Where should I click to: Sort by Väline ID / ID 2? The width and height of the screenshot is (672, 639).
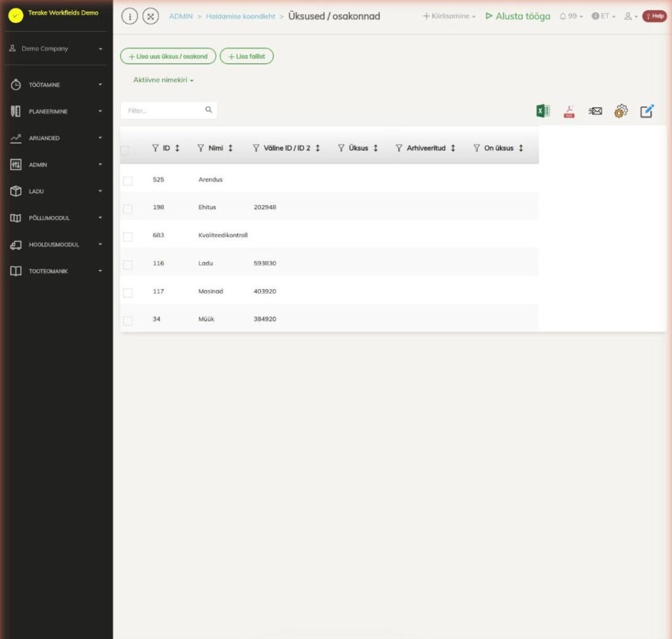click(318, 148)
